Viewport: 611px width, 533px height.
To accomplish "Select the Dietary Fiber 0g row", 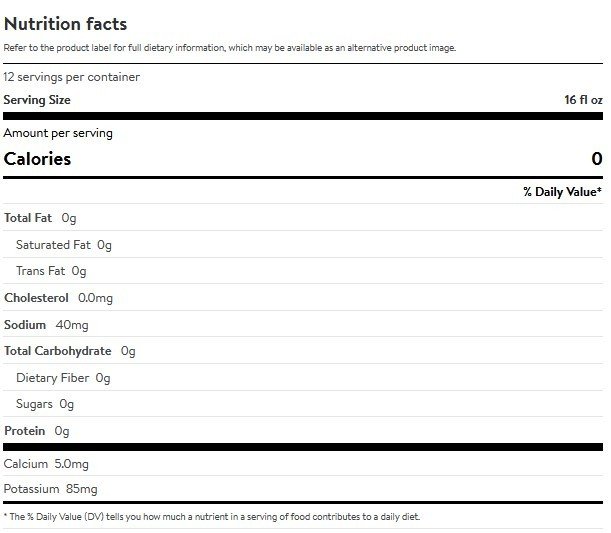I will 303,378.
